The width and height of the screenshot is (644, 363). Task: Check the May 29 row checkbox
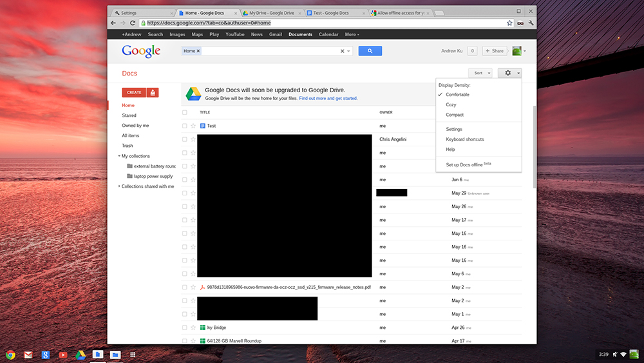point(184,193)
